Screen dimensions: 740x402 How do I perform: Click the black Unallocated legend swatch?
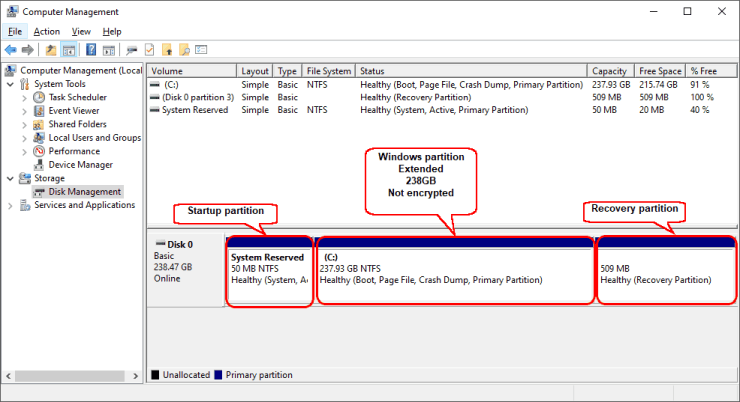(x=155, y=375)
